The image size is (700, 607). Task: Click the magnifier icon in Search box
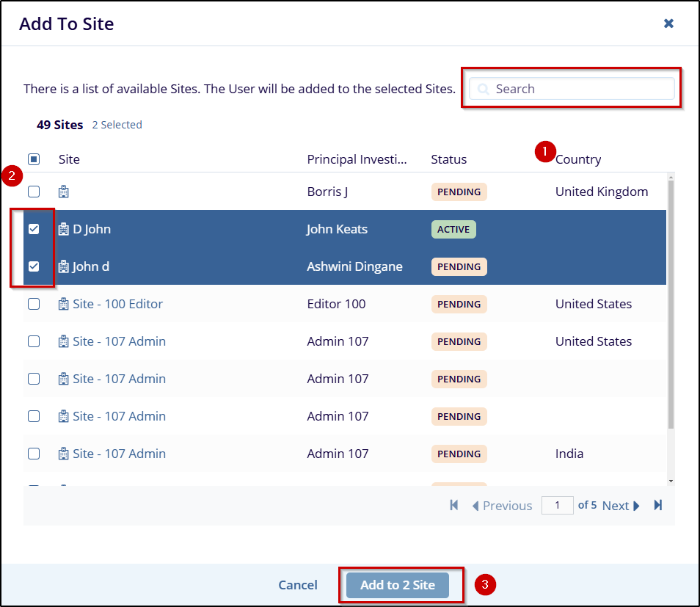[484, 89]
